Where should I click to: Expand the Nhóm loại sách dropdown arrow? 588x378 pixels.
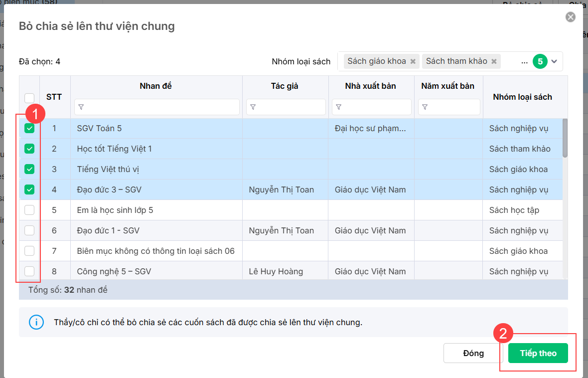pos(555,61)
